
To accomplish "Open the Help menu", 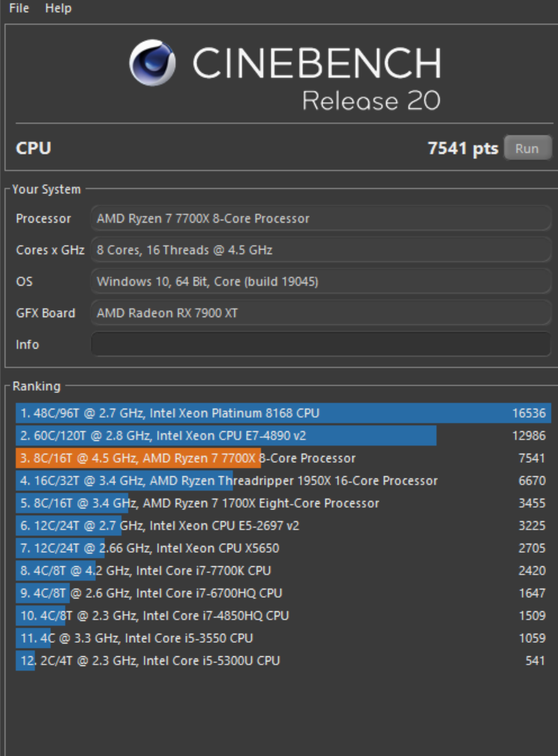I will pyautogui.click(x=58, y=8).
